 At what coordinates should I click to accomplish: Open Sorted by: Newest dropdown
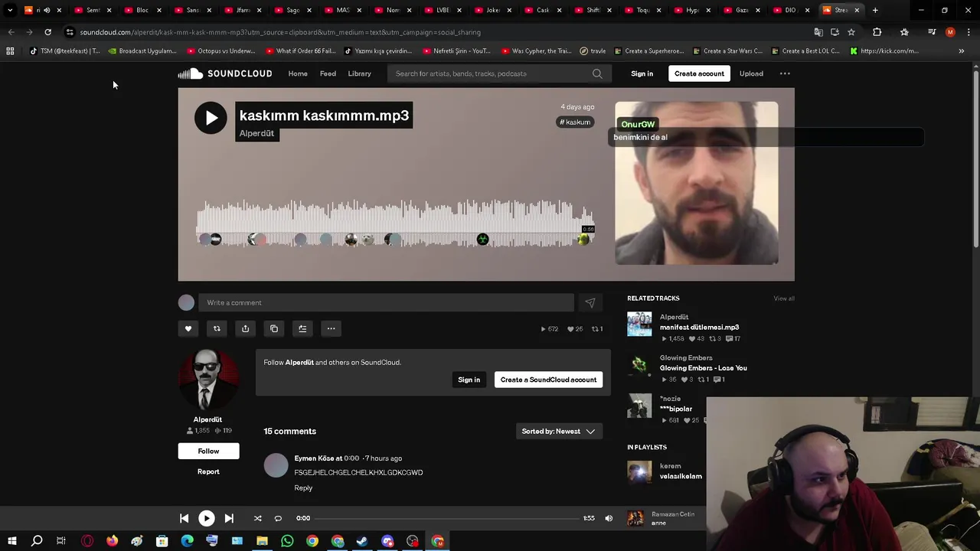tap(558, 431)
